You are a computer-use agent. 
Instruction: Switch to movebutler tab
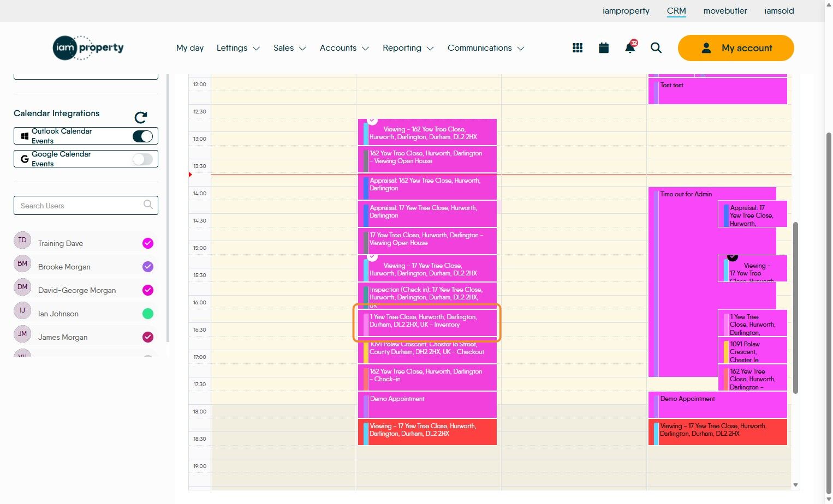[725, 11]
